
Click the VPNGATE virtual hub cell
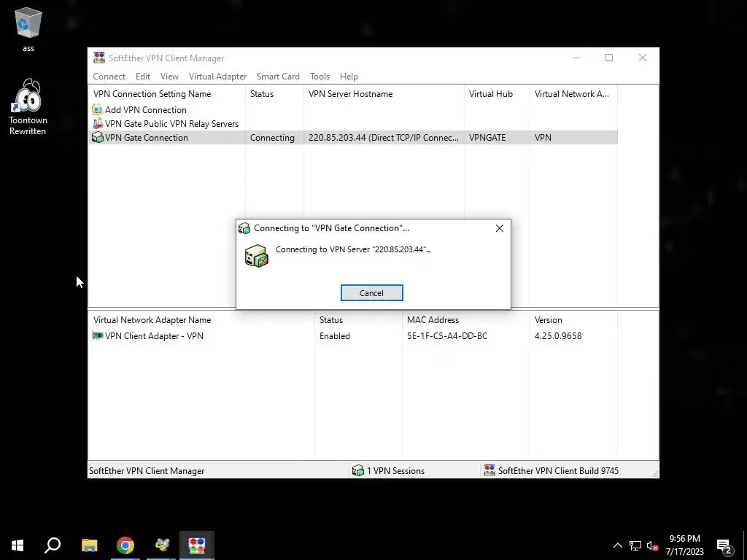pos(487,138)
